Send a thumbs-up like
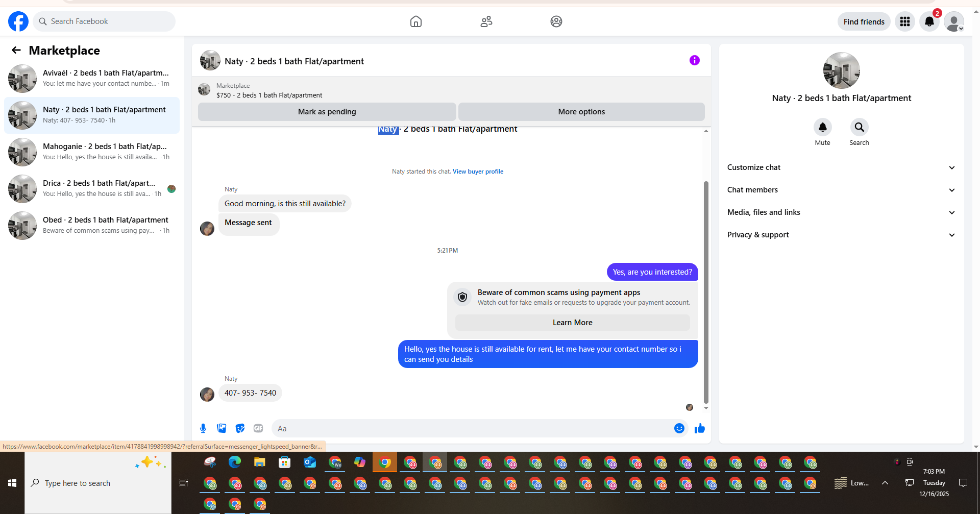 pos(700,428)
